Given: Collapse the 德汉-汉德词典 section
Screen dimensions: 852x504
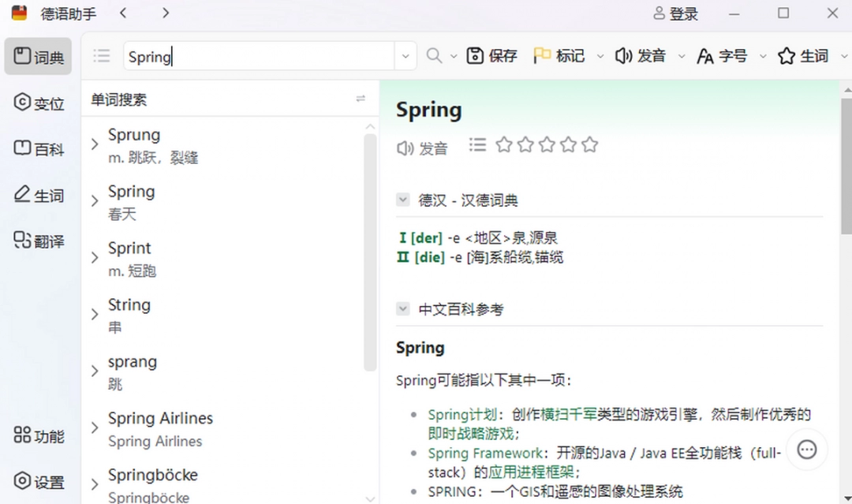Looking at the screenshot, I should tap(402, 200).
